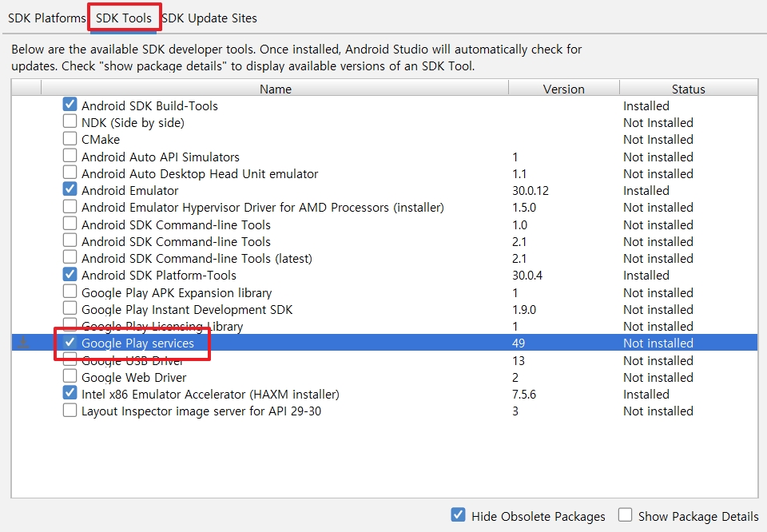Image resolution: width=767 pixels, height=532 pixels.
Task: Click version '30.0.4' cell
Action: tap(527, 276)
